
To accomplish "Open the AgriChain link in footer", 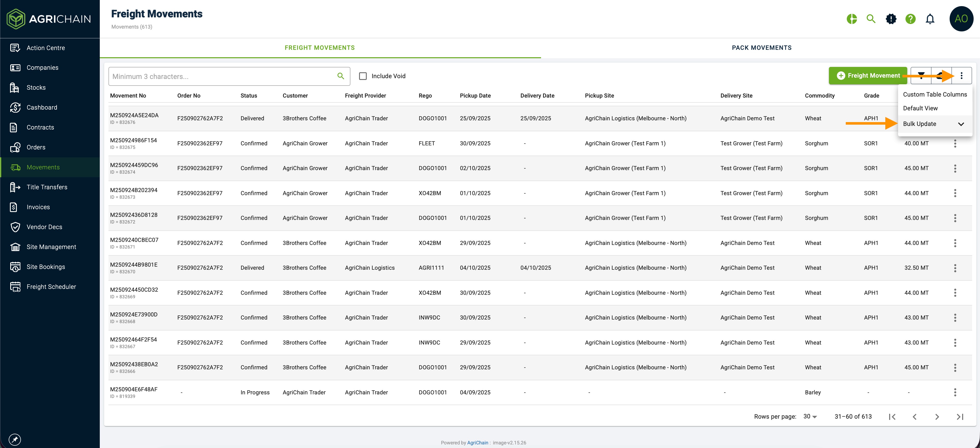I will point(477,443).
